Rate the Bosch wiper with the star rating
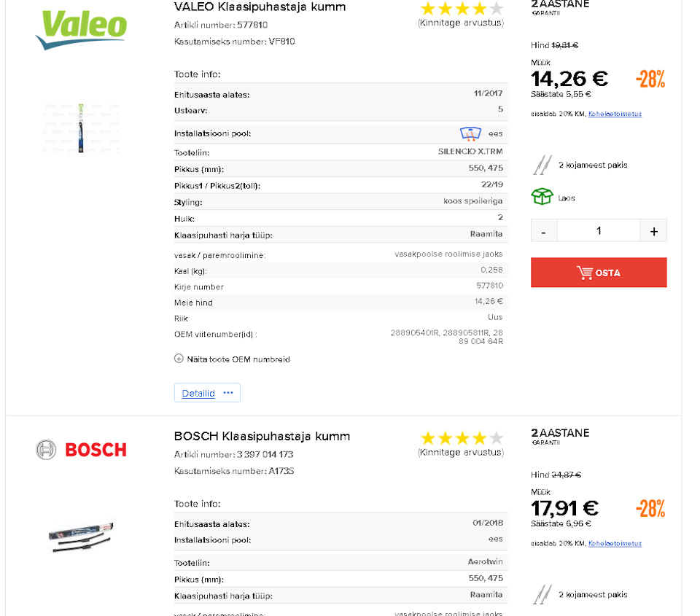The width and height of the screenshot is (700, 616). pos(462,438)
